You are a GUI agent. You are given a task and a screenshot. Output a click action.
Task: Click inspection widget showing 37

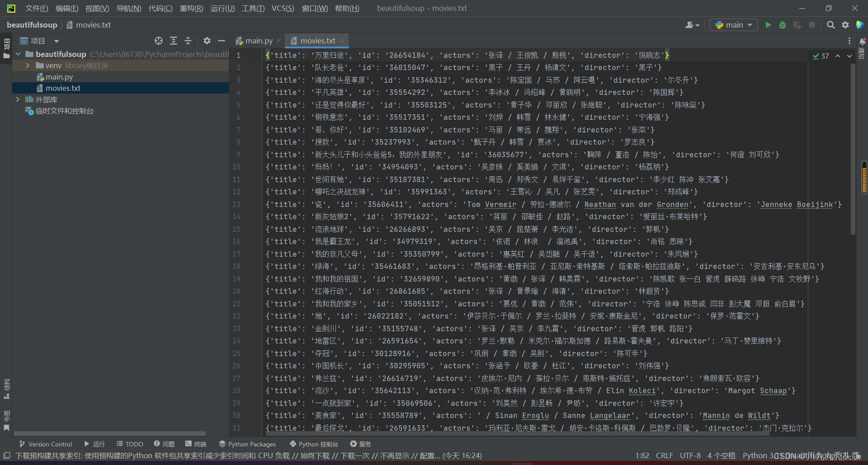click(821, 56)
